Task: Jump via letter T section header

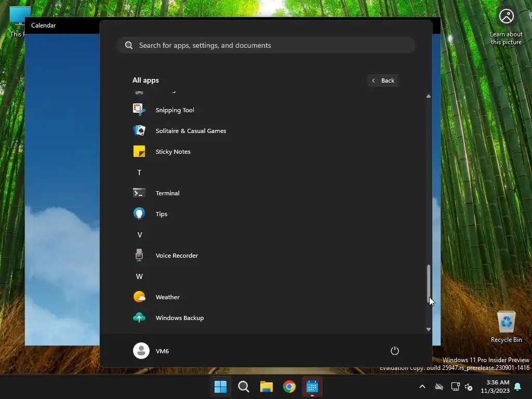Action: pos(139,172)
